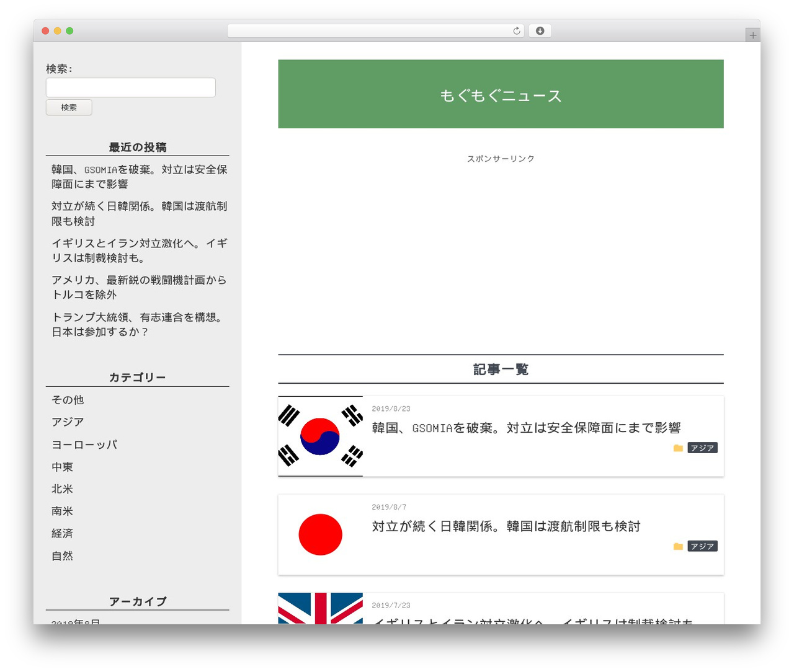
Task: Open article 対立が続く日韓関係 in main list
Action: click(506, 526)
